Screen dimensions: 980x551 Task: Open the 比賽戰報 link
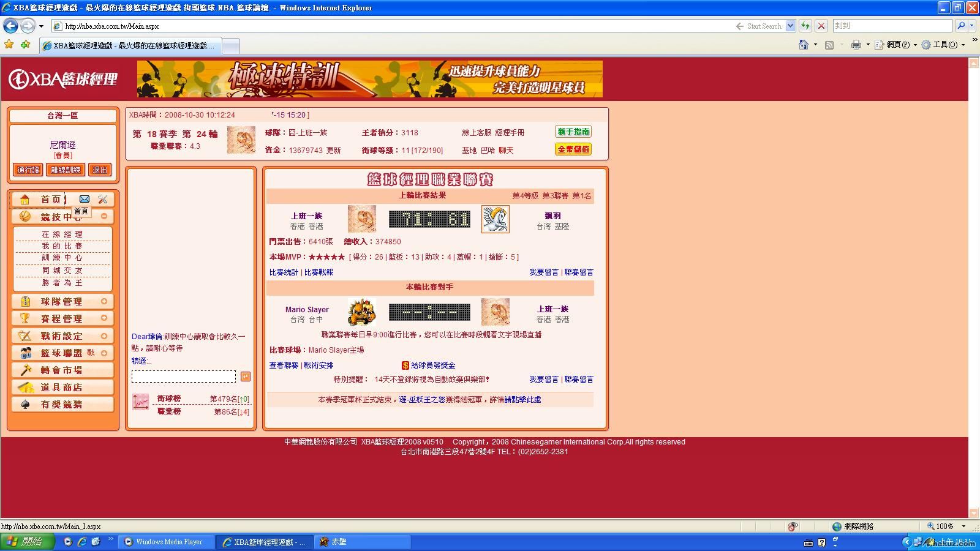tap(318, 272)
